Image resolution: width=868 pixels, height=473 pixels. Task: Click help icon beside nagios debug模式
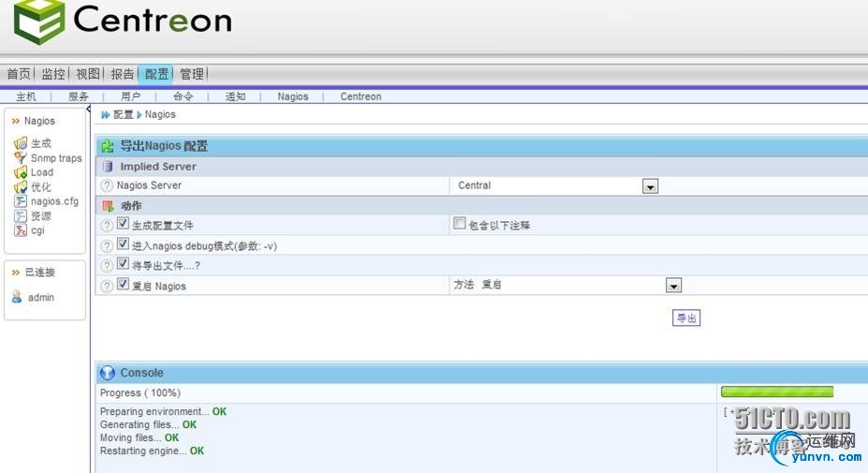click(107, 246)
